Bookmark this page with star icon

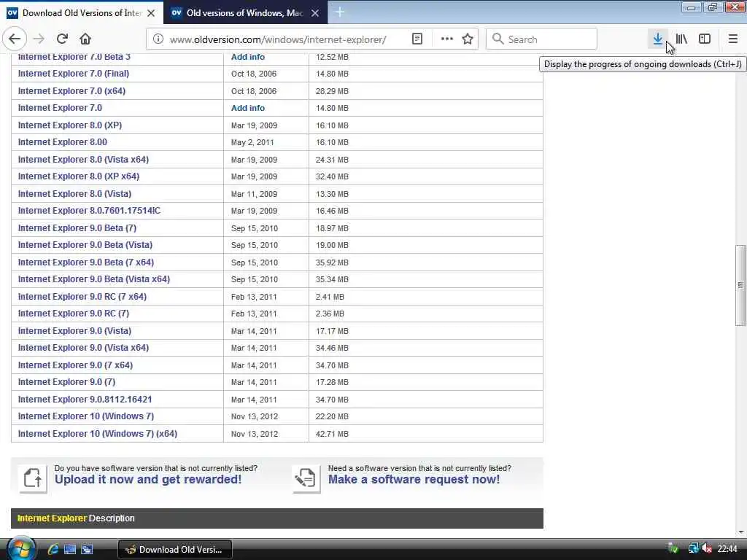(468, 39)
